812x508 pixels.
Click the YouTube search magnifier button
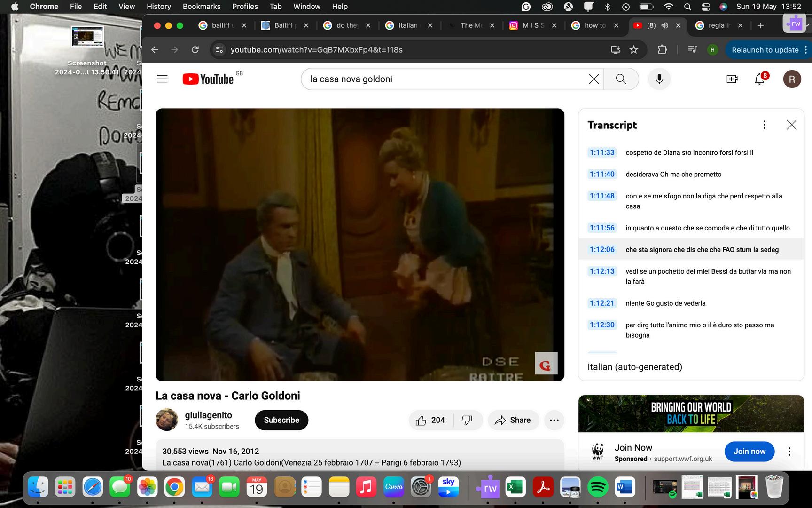(621, 79)
